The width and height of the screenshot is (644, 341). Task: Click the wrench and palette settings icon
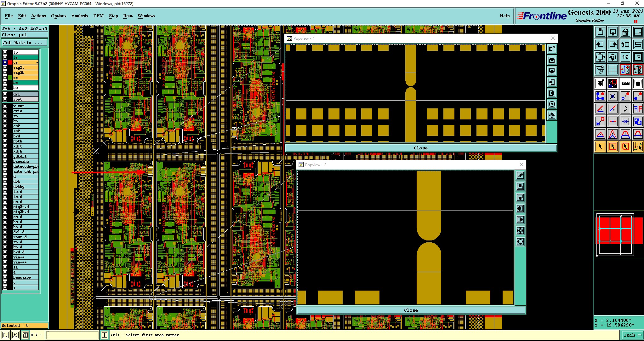tap(600, 69)
